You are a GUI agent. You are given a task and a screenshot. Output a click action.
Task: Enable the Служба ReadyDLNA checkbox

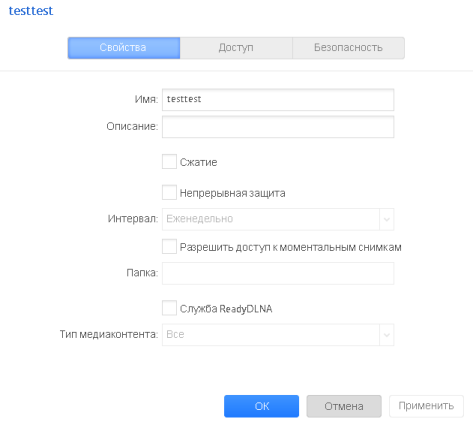pyautogui.click(x=169, y=308)
